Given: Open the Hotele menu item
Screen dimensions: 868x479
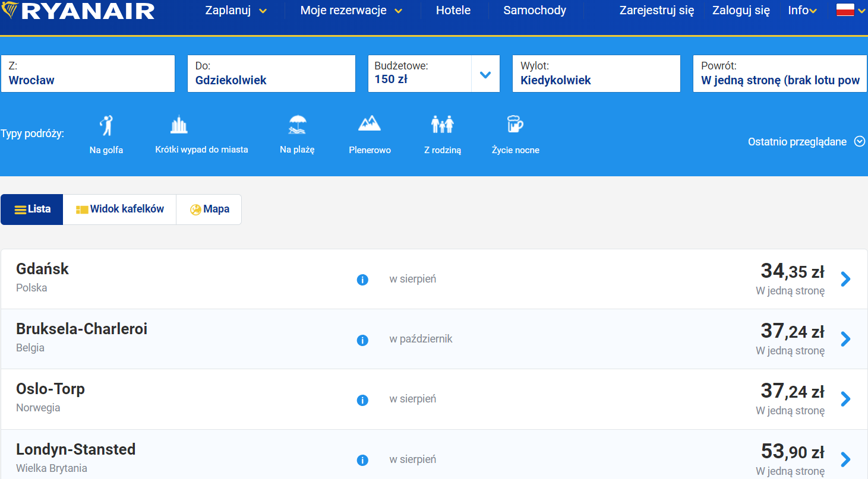Looking at the screenshot, I should [x=453, y=11].
